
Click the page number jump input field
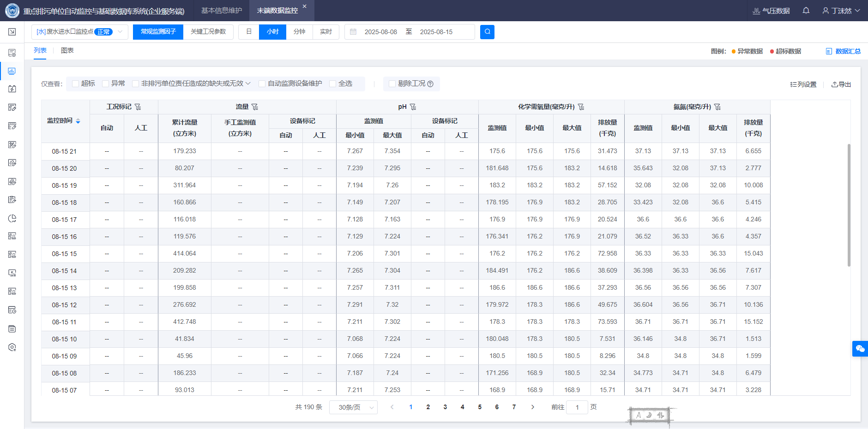pos(577,407)
